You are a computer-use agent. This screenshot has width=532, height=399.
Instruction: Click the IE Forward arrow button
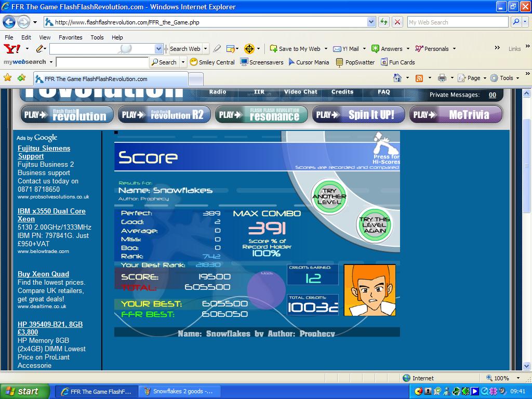coord(23,22)
